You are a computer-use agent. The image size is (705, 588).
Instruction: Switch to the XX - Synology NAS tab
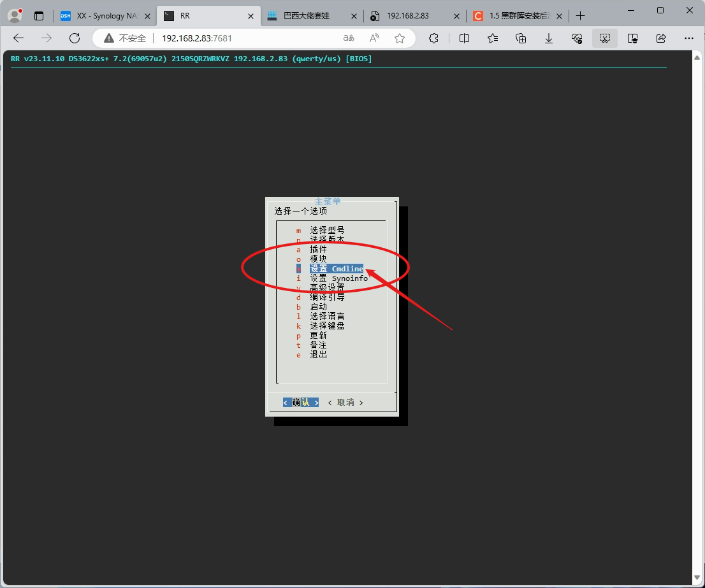click(106, 15)
